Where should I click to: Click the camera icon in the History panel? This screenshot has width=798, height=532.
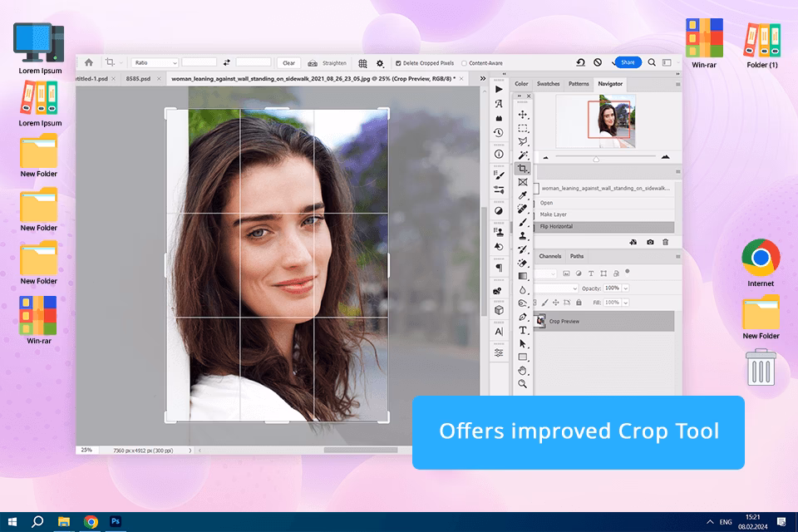(x=651, y=242)
